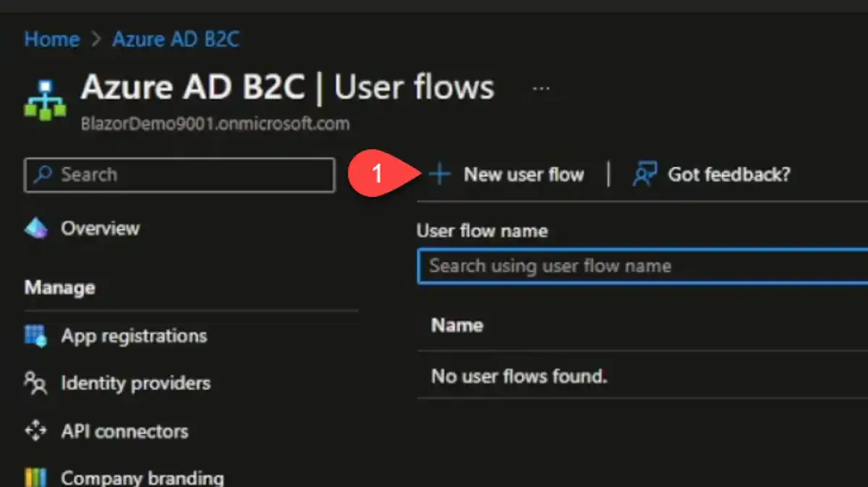Click the plus icon for New user flow
This screenshot has height=487, width=868.
(x=439, y=174)
